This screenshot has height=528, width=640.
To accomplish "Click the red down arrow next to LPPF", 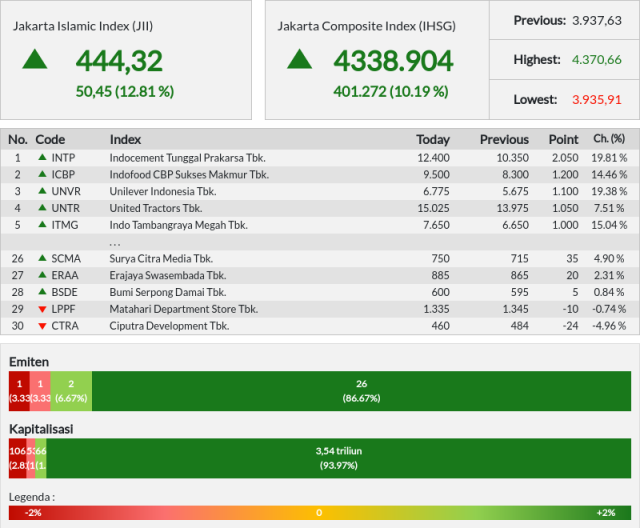I will pyautogui.click(x=42, y=309).
